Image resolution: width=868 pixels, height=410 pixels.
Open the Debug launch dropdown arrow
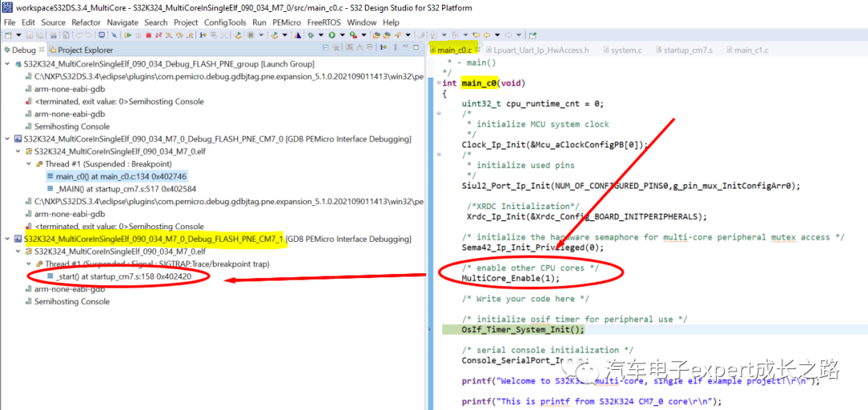(x=321, y=35)
